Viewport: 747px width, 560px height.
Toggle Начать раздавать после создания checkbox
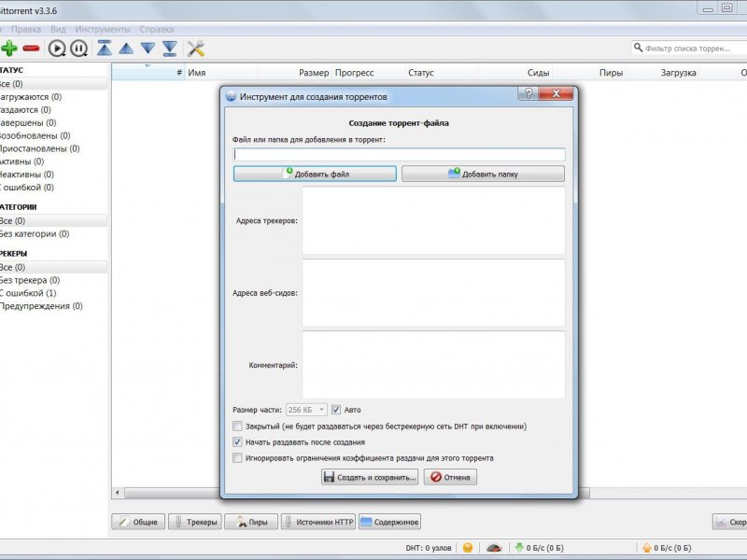[x=237, y=441]
